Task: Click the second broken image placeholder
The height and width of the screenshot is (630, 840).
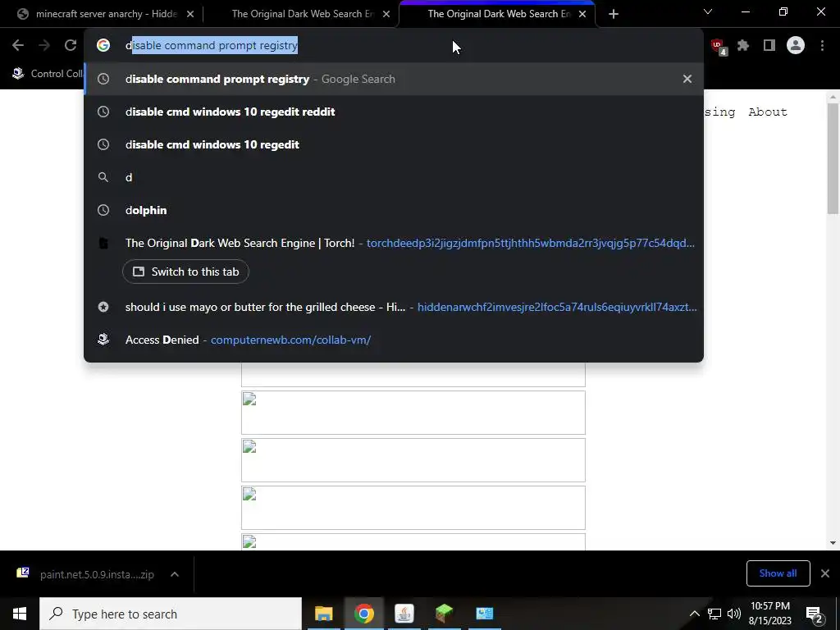Action: coord(413,460)
